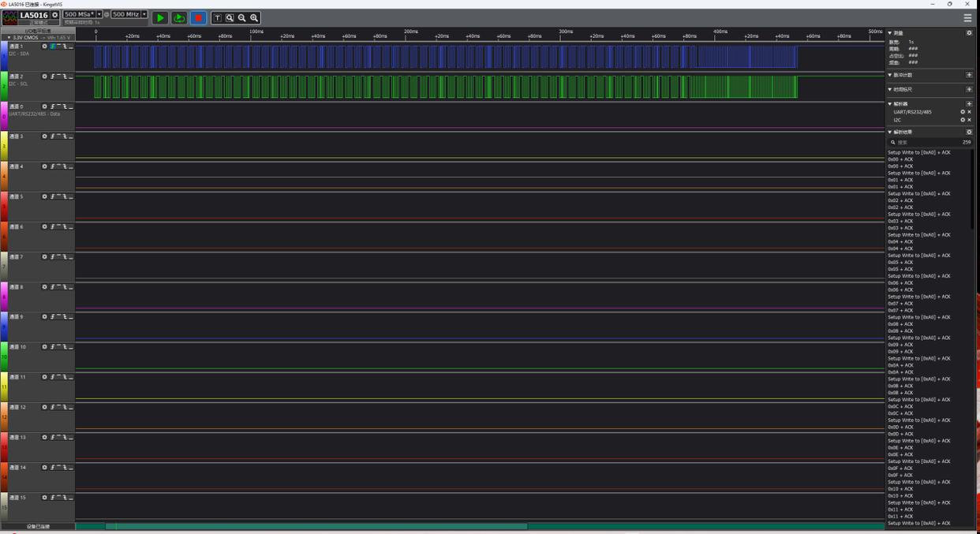
Task: Open channel 8 settings gear
Action: tap(44, 287)
